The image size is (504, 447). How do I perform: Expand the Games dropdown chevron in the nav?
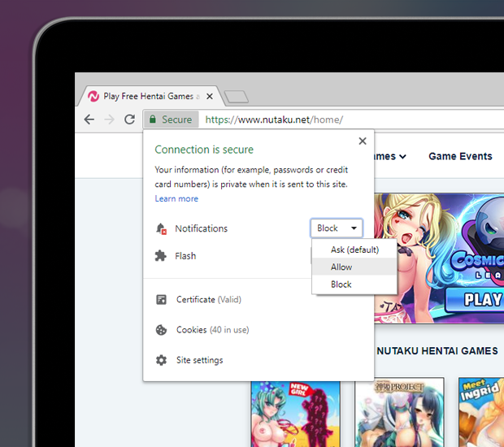tap(402, 157)
